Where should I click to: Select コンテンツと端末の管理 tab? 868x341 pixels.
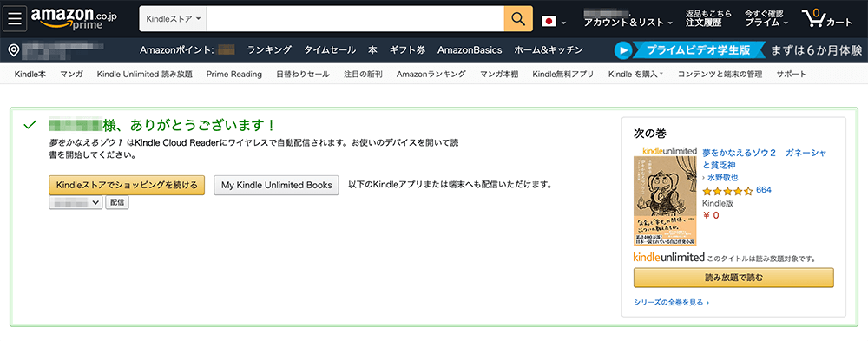[x=720, y=74]
